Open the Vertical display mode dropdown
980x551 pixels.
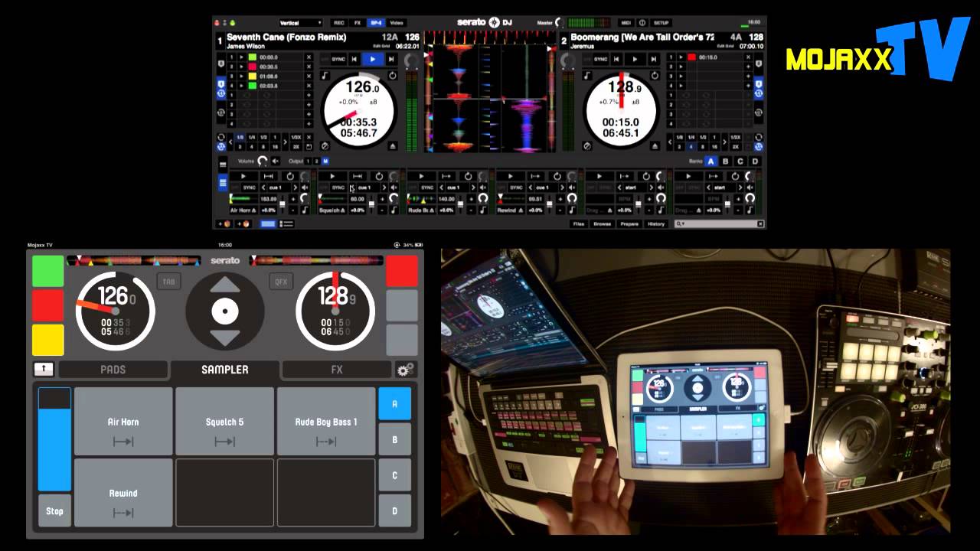tap(300, 23)
